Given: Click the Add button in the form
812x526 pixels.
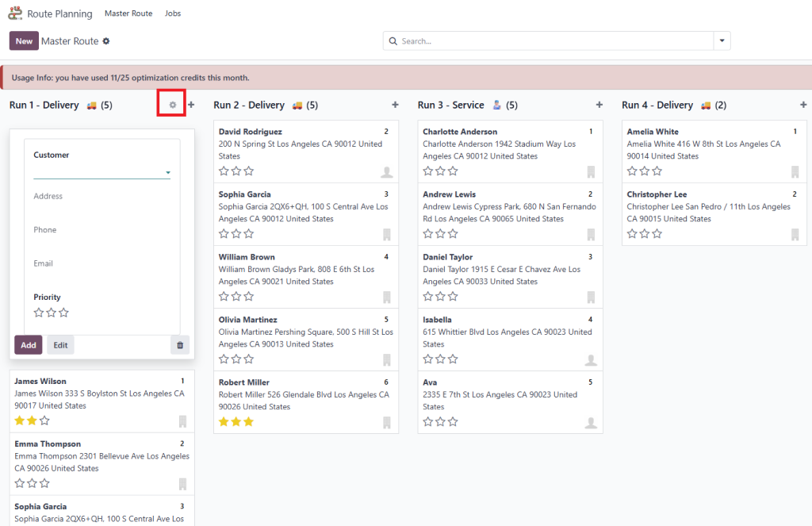Looking at the screenshot, I should point(29,345).
